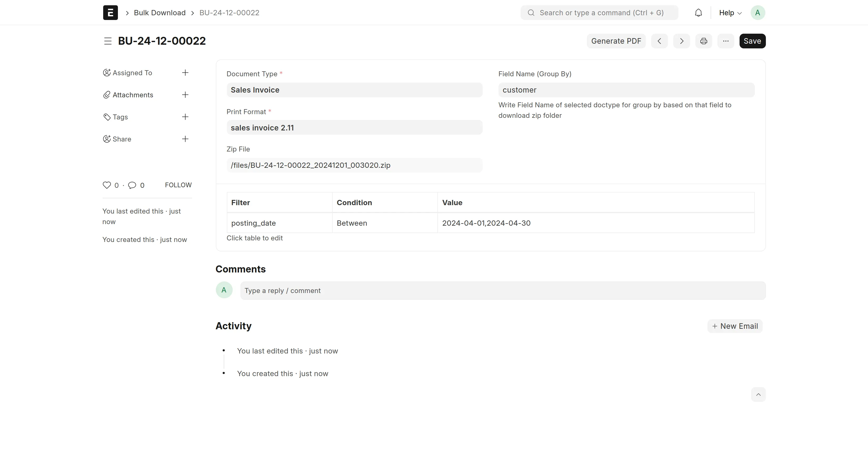This screenshot has width=868, height=475.
Task: Add a tag with plus icon
Action: coord(185,117)
